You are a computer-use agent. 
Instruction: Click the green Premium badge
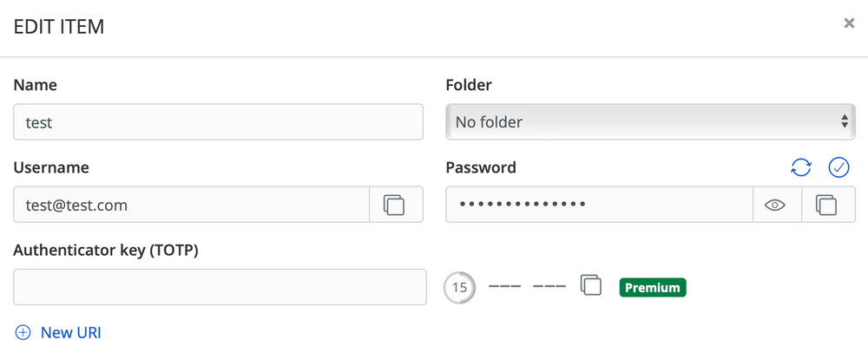pos(653,288)
